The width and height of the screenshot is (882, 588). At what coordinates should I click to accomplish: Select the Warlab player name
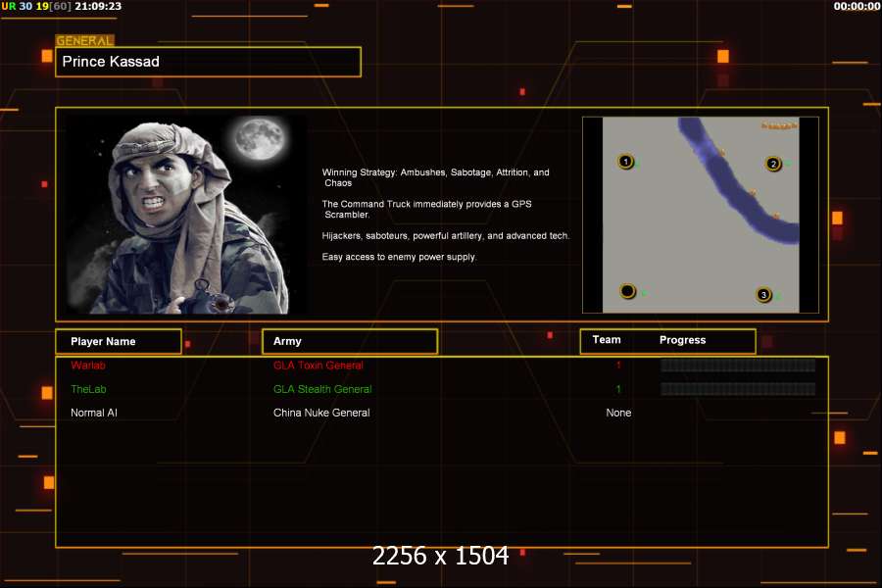coord(88,366)
